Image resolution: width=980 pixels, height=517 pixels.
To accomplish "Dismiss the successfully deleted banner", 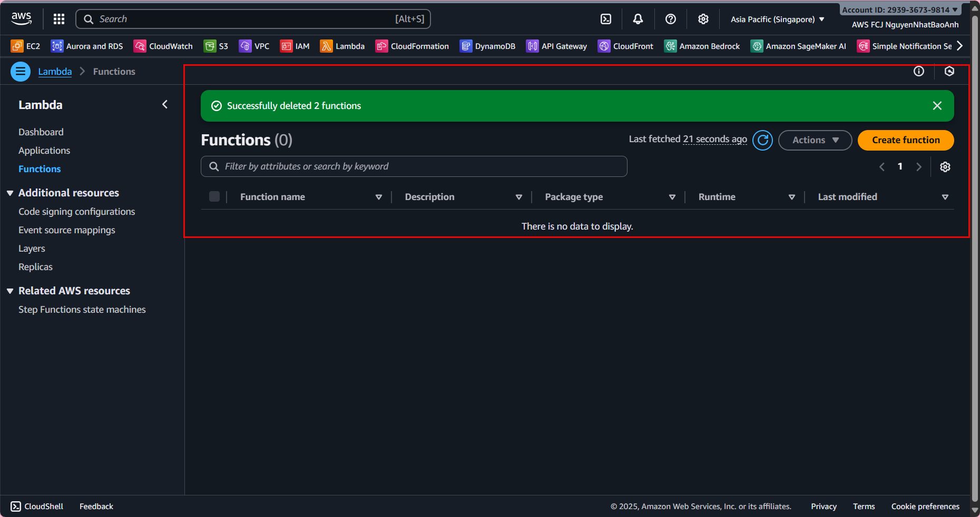I will pos(937,106).
